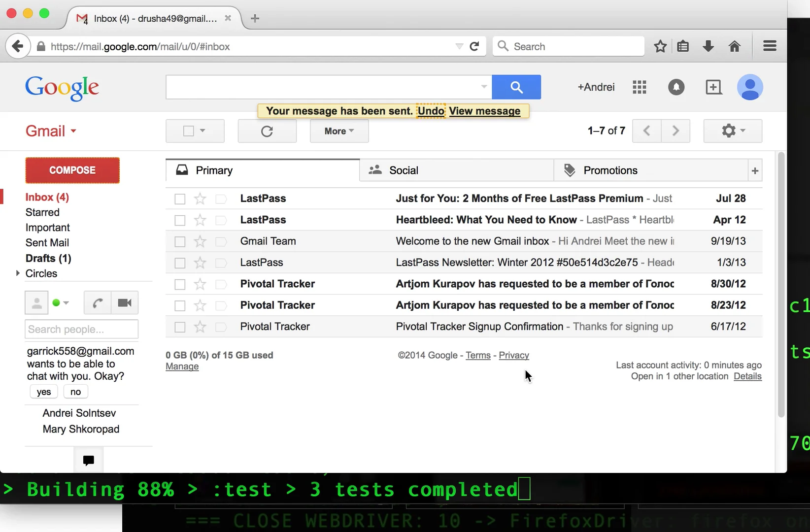Open Firefox hamburger menu
This screenshot has height=532, width=810.
[x=770, y=46]
